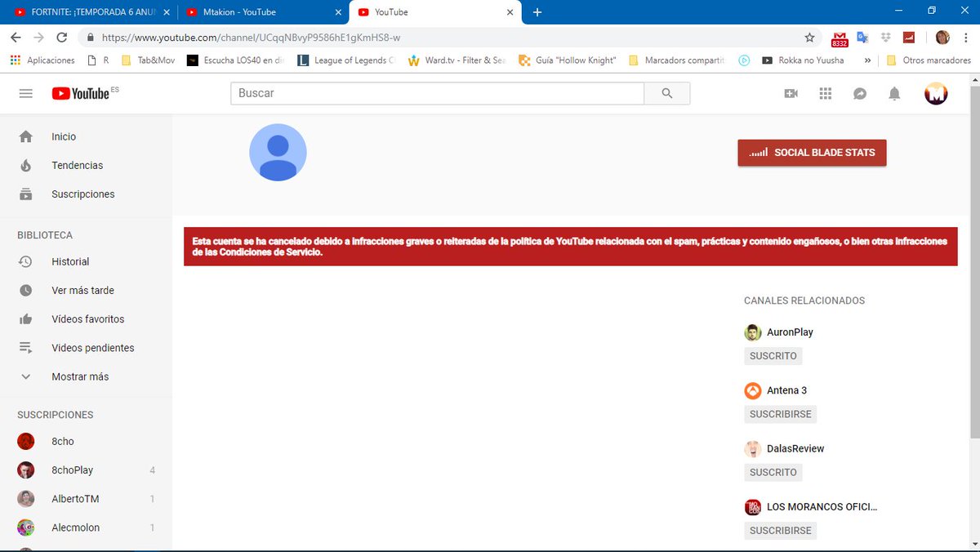Open the Guía Hollow Knight bookmark
Viewport: 980px width, 552px height.
568,60
